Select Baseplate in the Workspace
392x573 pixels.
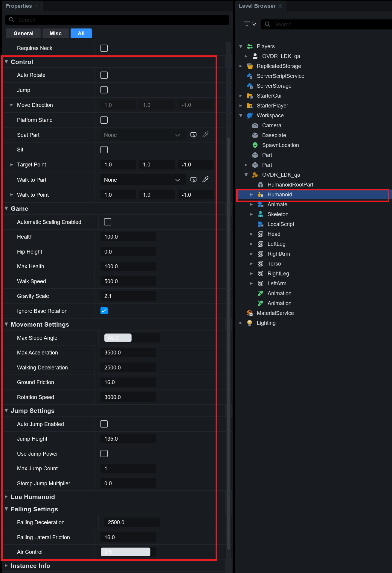(x=274, y=135)
